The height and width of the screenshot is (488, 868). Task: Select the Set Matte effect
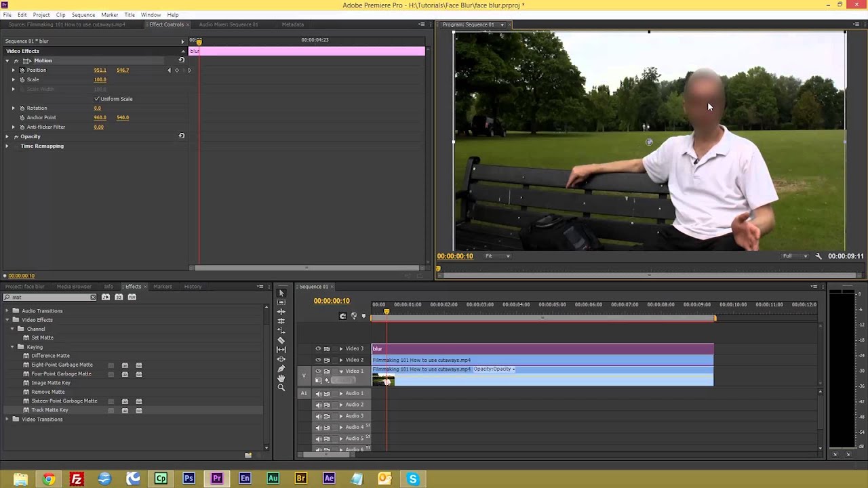click(42, 338)
